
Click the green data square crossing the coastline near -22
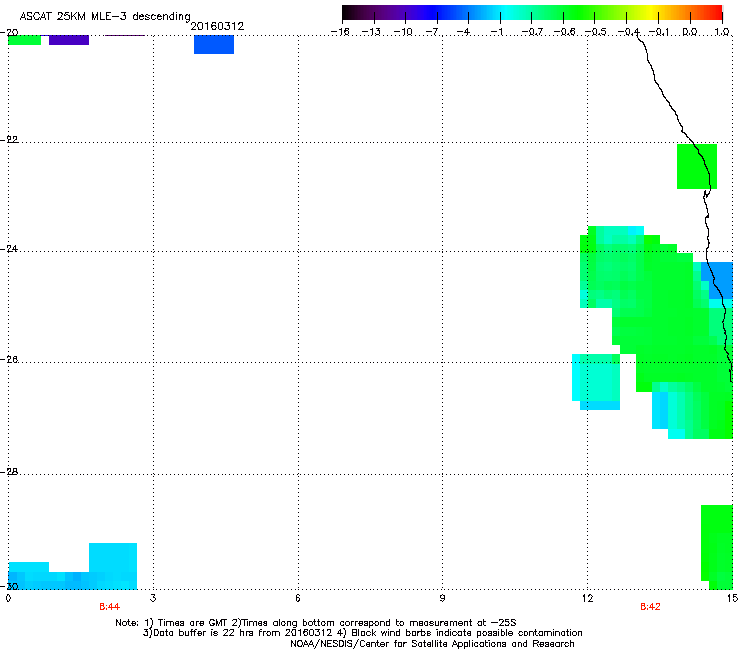pyautogui.click(x=697, y=166)
